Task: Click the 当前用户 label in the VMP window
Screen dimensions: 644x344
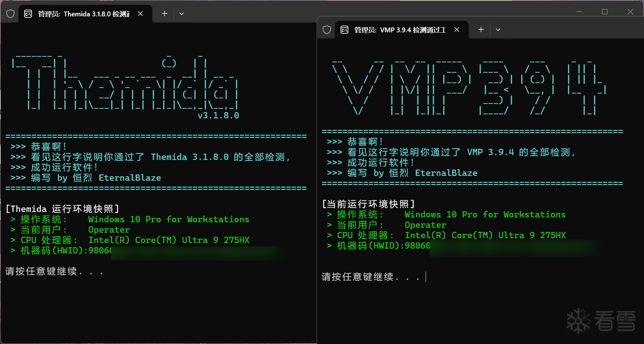Action: [x=360, y=225]
